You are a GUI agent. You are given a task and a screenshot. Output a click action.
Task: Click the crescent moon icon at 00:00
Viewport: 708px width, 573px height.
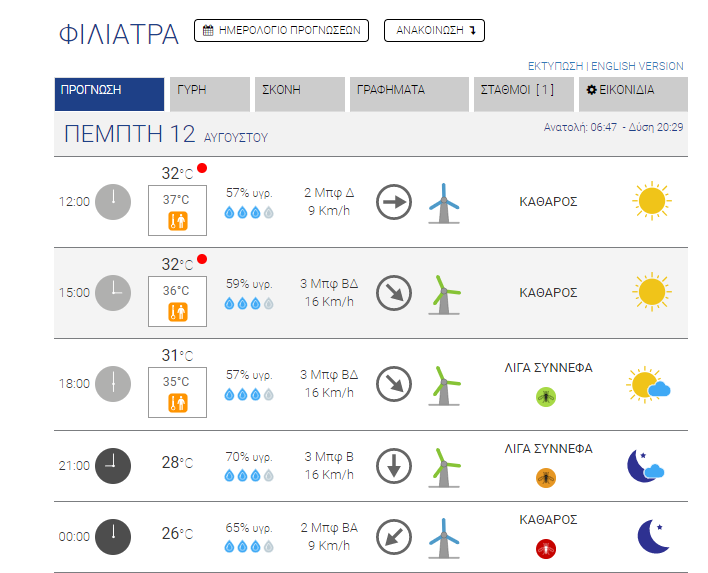click(x=653, y=537)
